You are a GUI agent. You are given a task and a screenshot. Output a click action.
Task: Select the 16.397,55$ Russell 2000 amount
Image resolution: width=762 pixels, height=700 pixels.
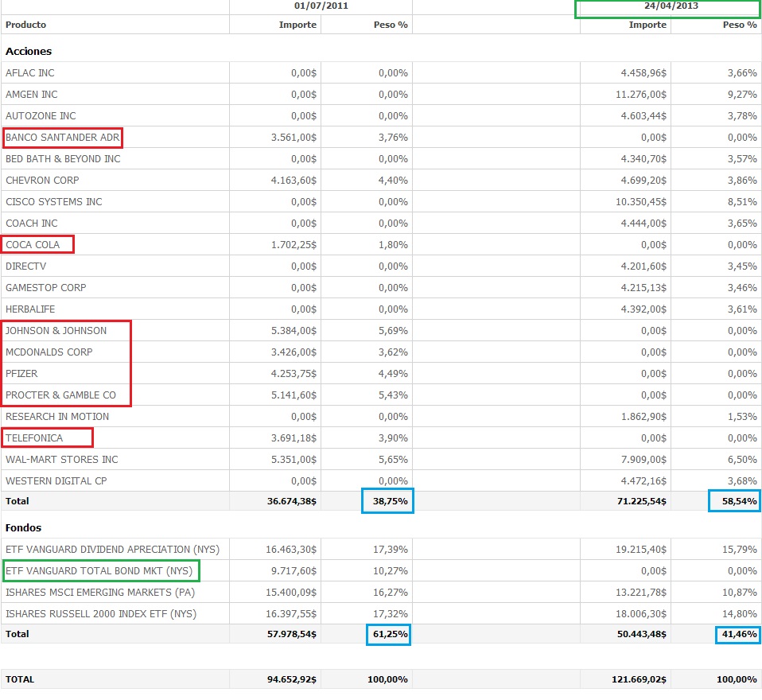[291, 614]
